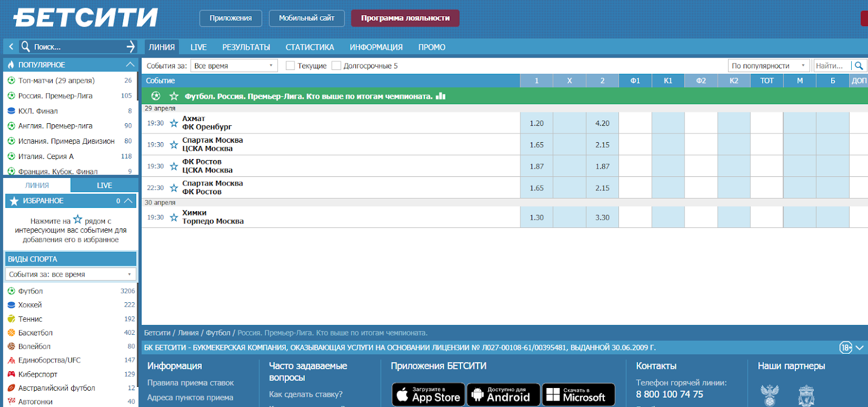Open Как сделать ставку? link
Image resolution: width=868 pixels, height=407 pixels.
306,394
